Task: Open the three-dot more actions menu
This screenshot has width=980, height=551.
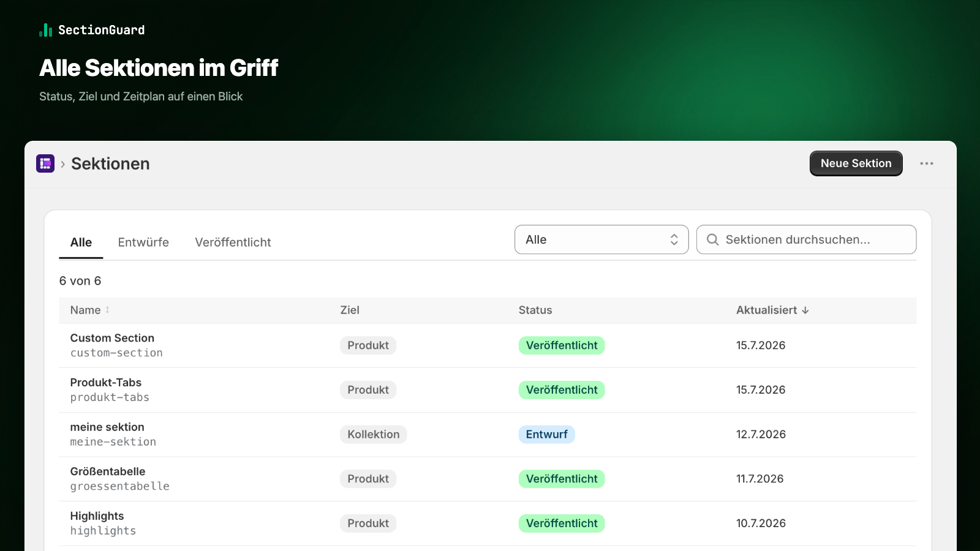Action: (x=927, y=163)
